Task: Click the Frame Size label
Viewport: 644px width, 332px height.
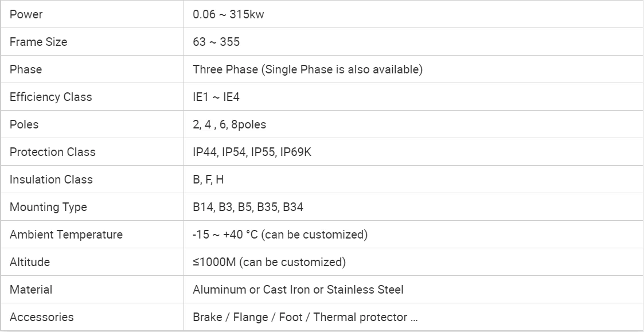Action: tap(38, 42)
